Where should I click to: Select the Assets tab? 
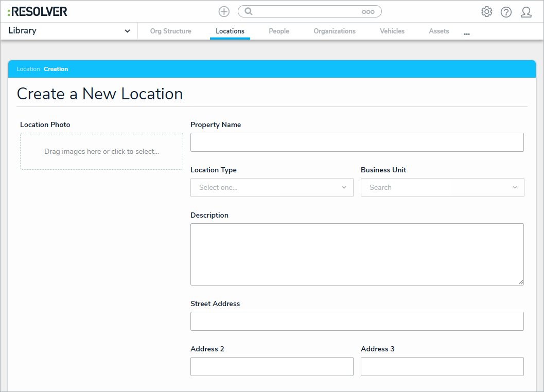click(438, 31)
